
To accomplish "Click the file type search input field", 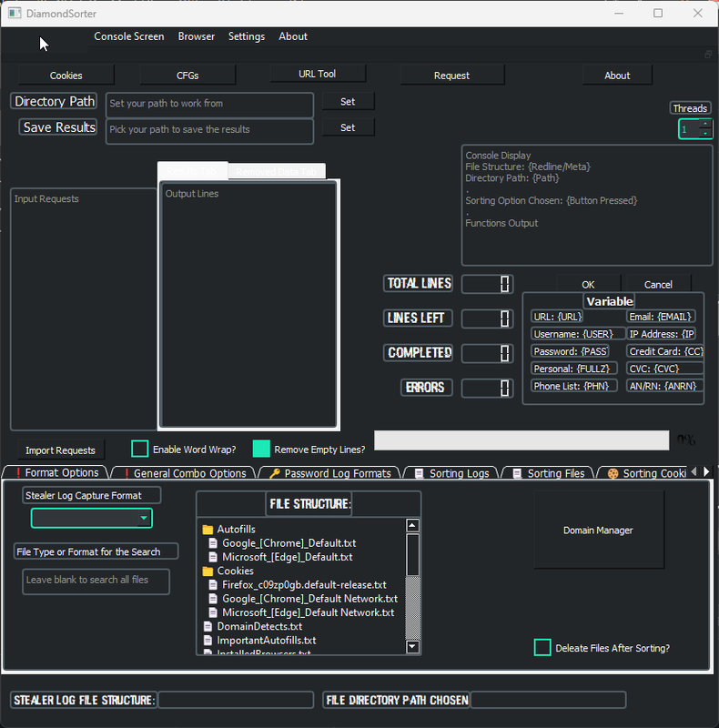I will click(x=96, y=581).
